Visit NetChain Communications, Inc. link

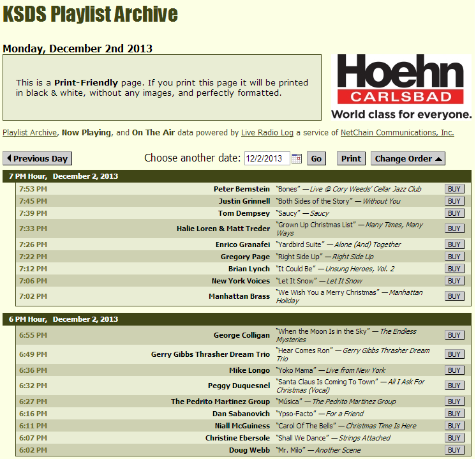pyautogui.click(x=398, y=133)
